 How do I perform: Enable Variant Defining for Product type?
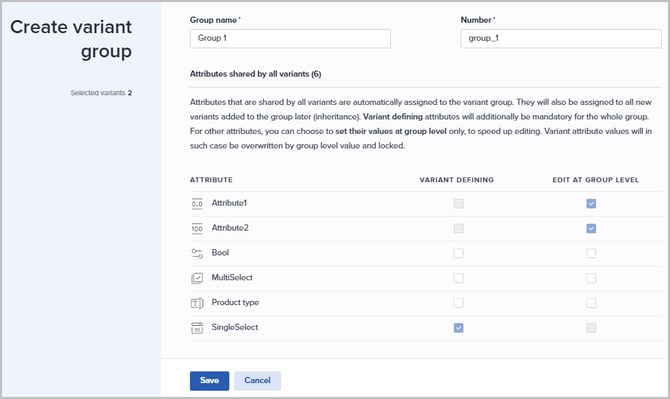458,303
